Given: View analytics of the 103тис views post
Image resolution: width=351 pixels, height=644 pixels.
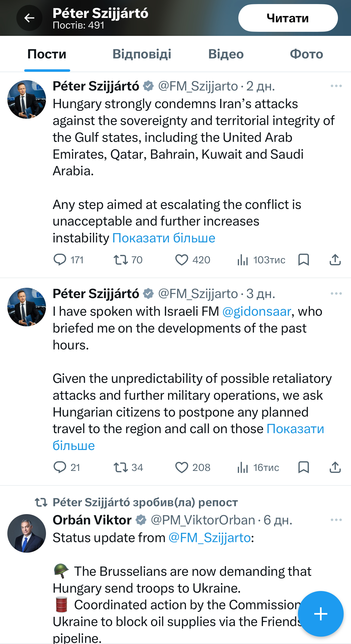Looking at the screenshot, I should pos(243,260).
